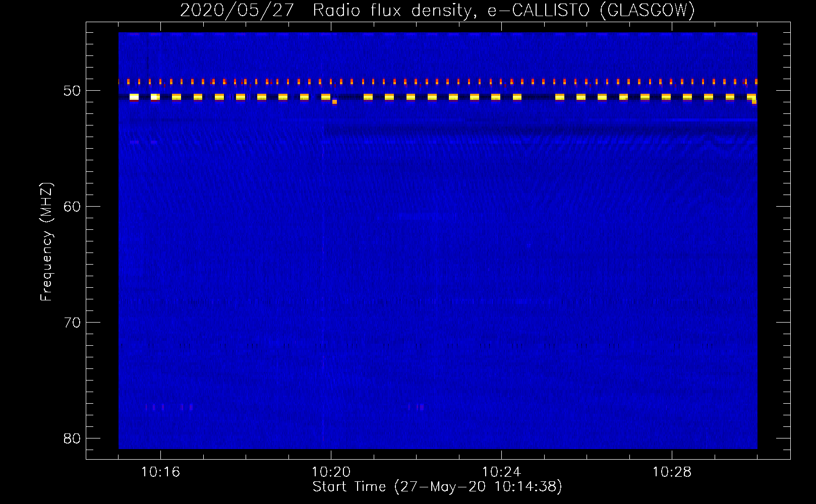Image resolution: width=816 pixels, height=504 pixels.
Task: Click the plot title 'Radio flux density, e-CALLISTO (GLASGOW)'
Action: [504, 10]
